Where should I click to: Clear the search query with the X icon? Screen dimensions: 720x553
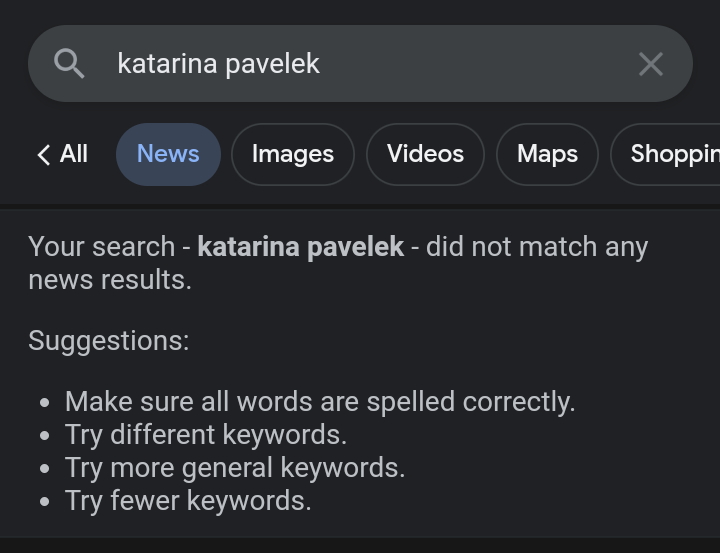(650, 64)
